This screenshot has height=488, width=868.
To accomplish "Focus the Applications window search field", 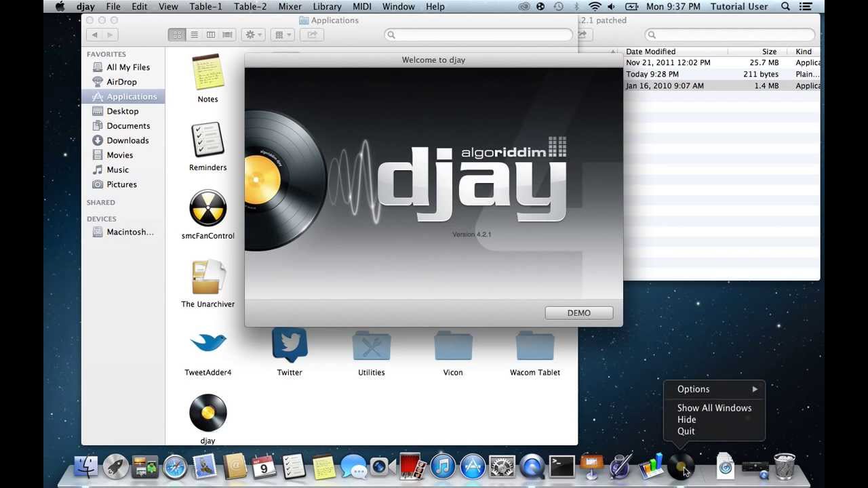I will coord(479,35).
